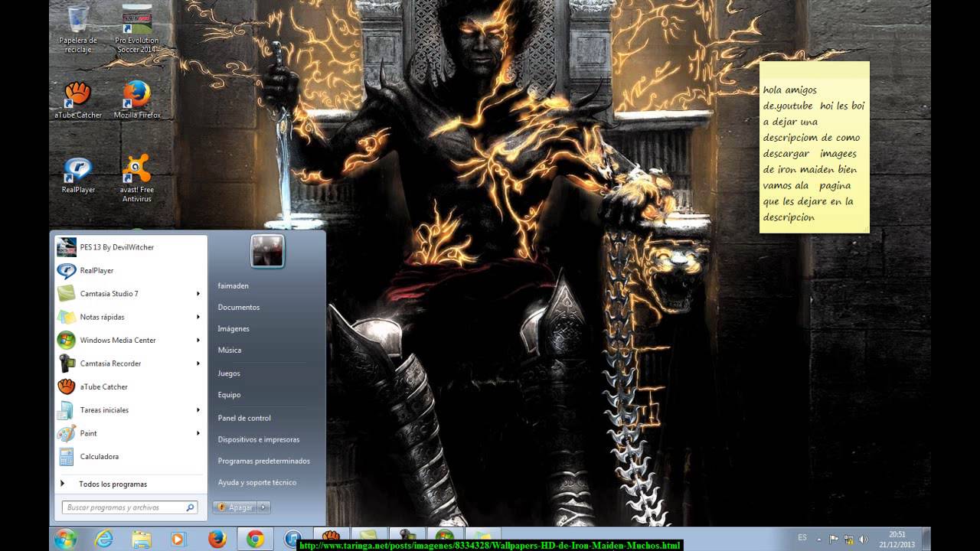This screenshot has width=980, height=551.
Task: Open Programas predeterminados from Start menu
Action: [x=263, y=461]
